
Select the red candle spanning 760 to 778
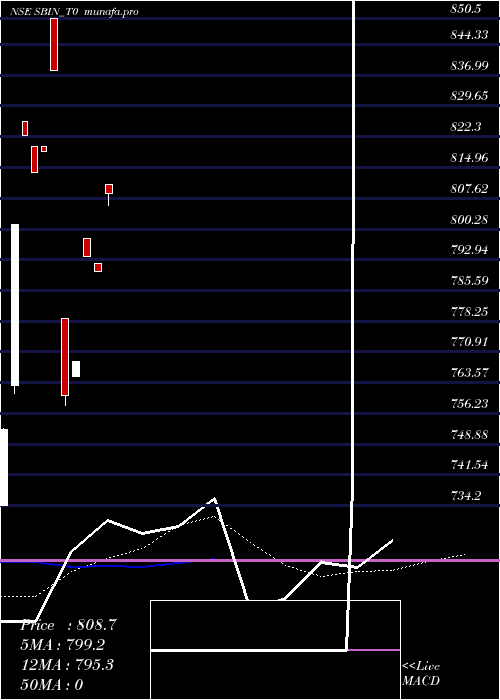(65, 357)
